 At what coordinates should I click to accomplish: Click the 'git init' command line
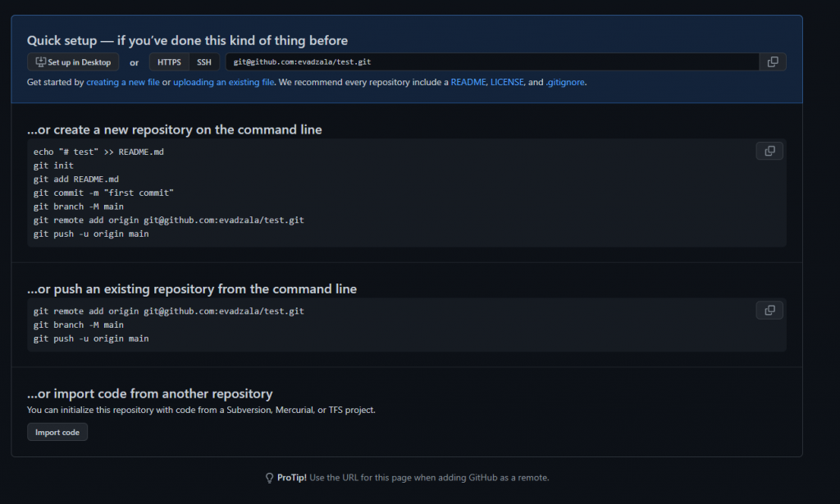pos(53,166)
